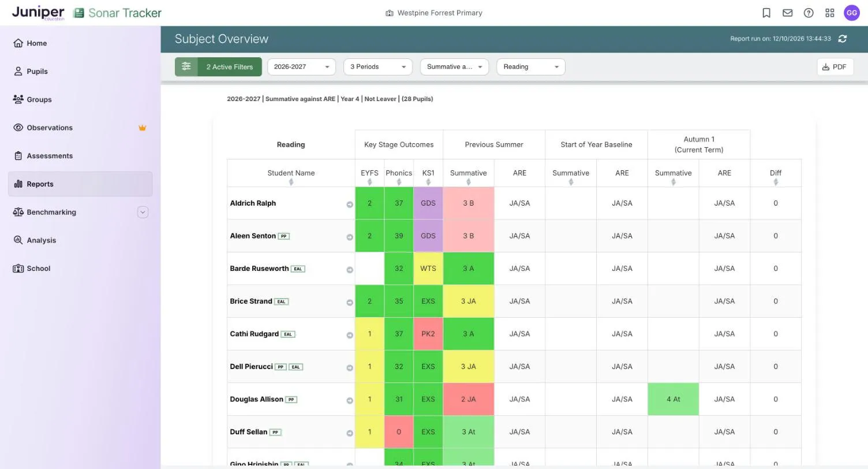This screenshot has height=469, width=868.
Task: Open Barde Ruseworth's pupil arrow icon
Action: (x=350, y=270)
